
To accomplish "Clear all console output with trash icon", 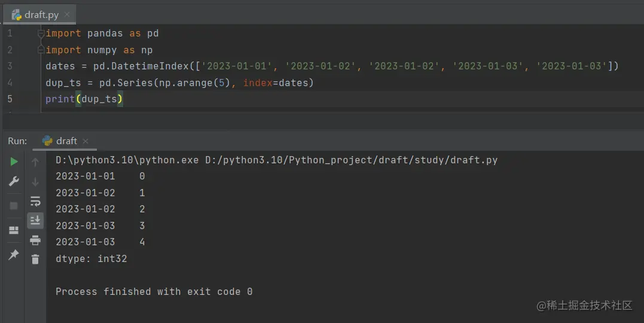I will click(x=35, y=260).
